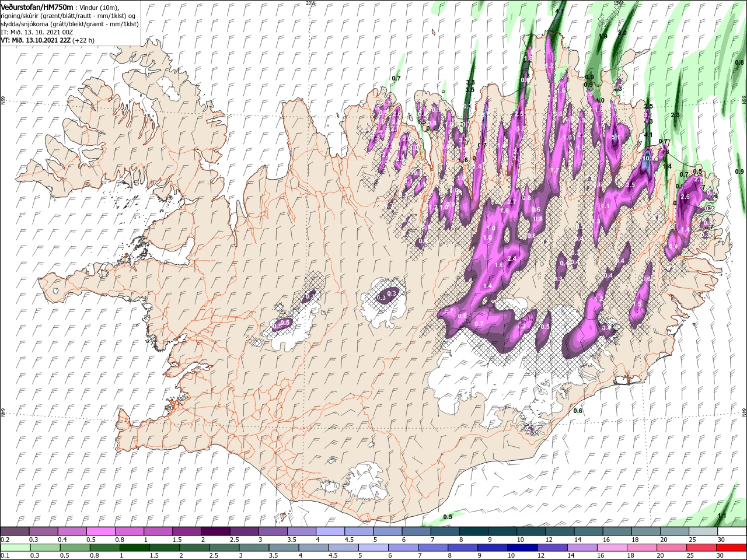Screen dimensions: 747x560
Task: Pick the light green rain swatch above '0.1'
Action: pyautogui.click(x=15, y=548)
